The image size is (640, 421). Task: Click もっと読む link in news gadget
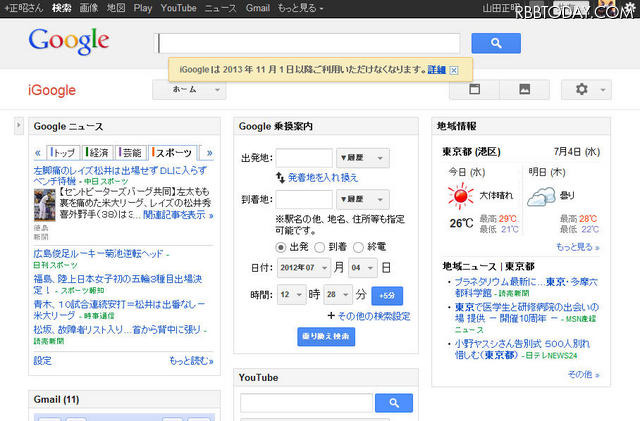coord(191,361)
